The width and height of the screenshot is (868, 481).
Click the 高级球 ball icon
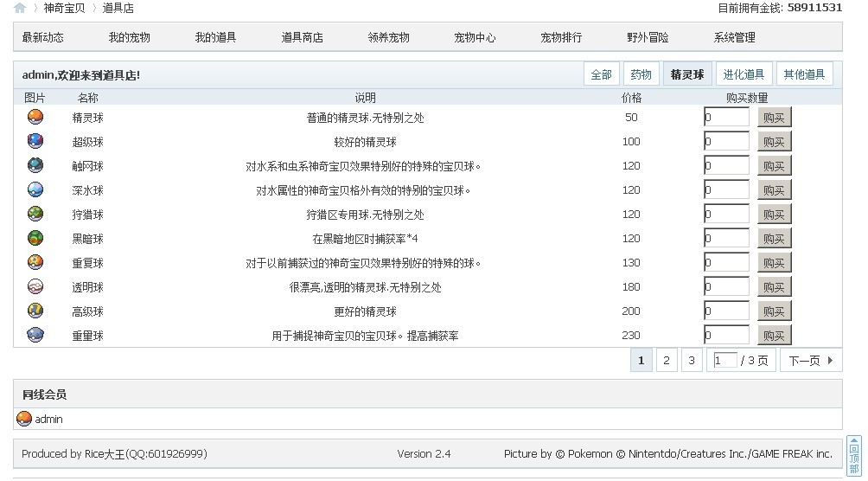pos(35,311)
